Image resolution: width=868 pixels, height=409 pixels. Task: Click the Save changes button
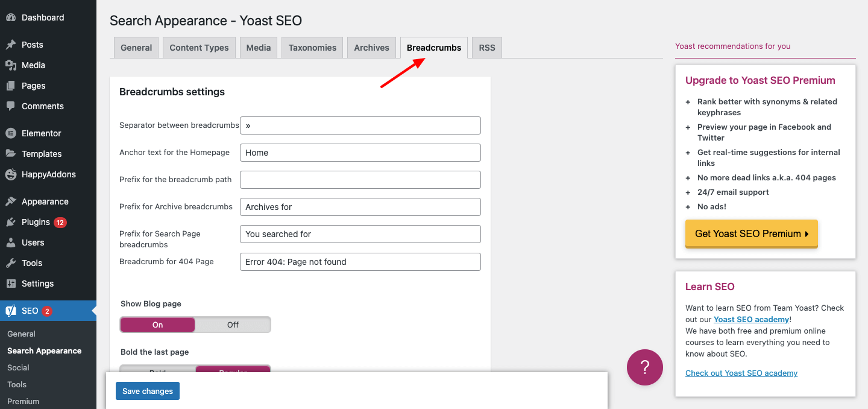coord(148,391)
